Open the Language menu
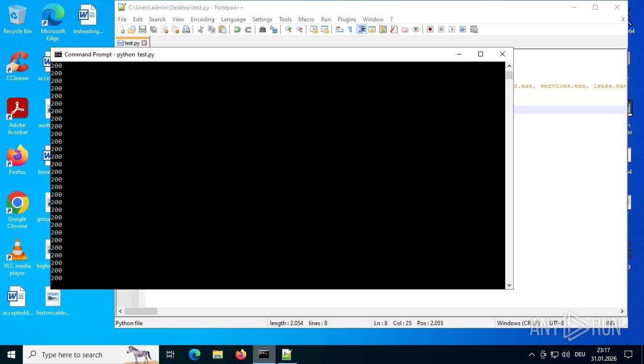Image resolution: width=644 pixels, height=364 pixels. pos(233,19)
